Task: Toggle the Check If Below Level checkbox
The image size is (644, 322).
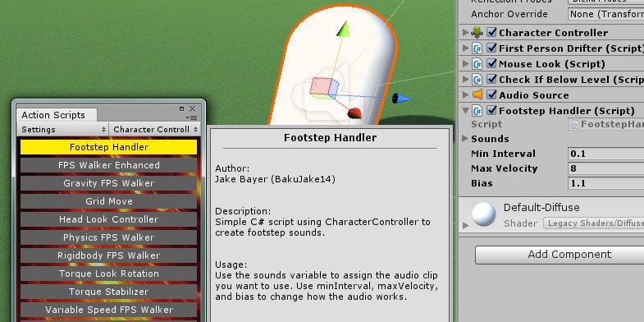Action: click(491, 80)
